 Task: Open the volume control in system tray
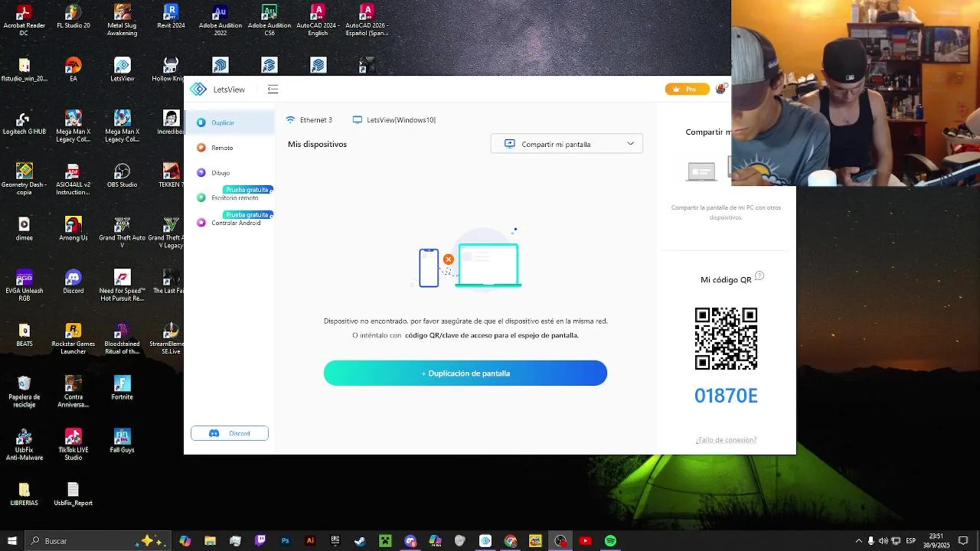(x=883, y=541)
